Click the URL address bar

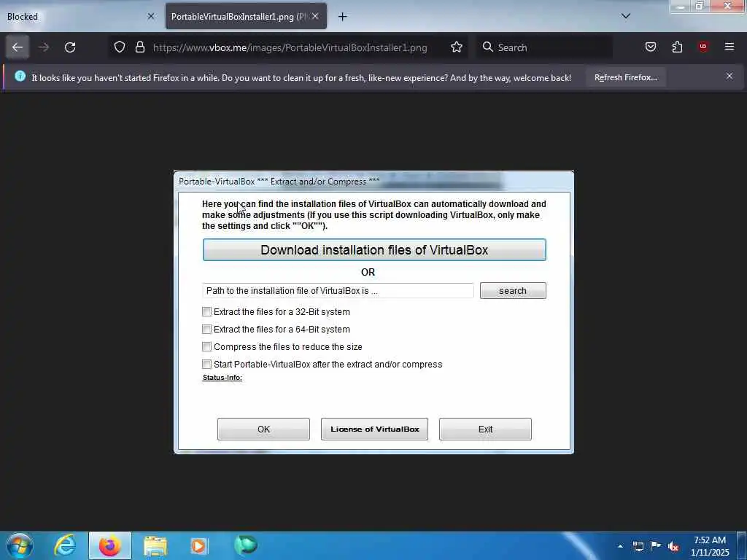coord(290,47)
